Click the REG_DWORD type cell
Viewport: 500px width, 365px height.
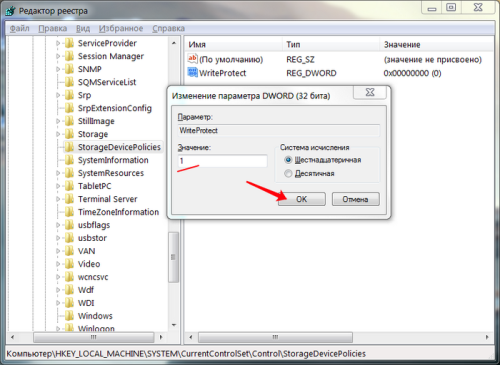[311, 73]
